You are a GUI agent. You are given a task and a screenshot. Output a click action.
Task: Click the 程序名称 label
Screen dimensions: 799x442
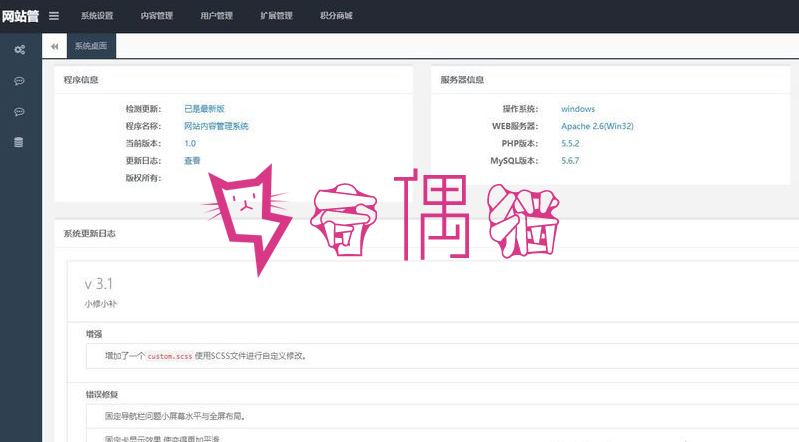point(143,126)
